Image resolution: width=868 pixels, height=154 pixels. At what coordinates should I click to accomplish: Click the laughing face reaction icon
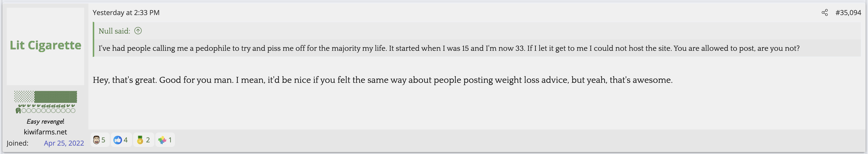point(96,140)
